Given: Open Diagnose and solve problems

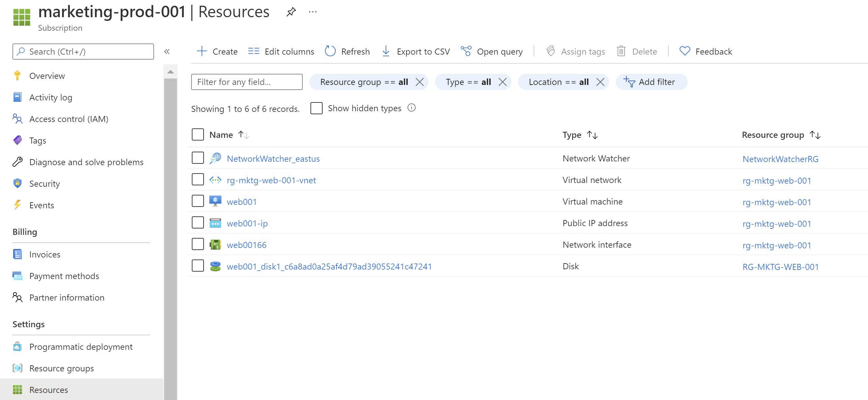Looking at the screenshot, I should coord(86,162).
